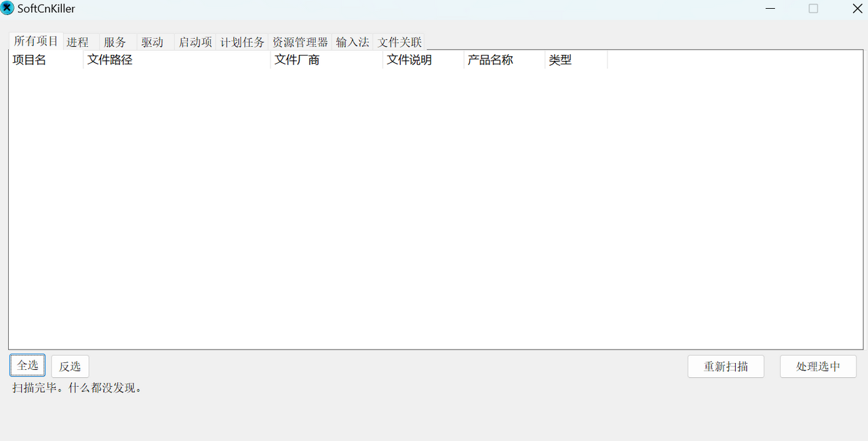This screenshot has width=868, height=441.
Task: Click the 文件路径 column header
Action: coord(176,60)
